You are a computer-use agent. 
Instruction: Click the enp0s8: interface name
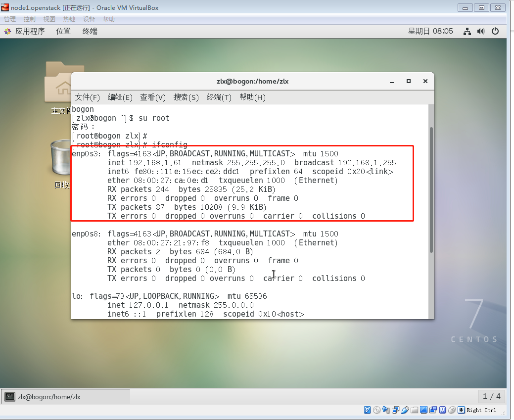pyautogui.click(x=86, y=234)
